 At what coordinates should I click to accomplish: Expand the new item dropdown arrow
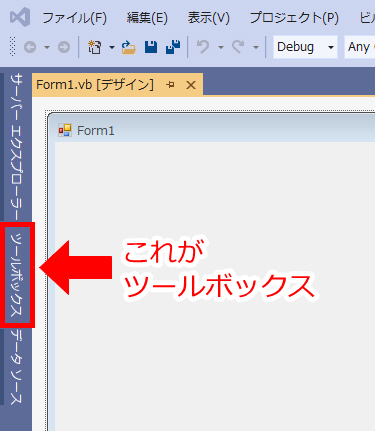point(112,47)
